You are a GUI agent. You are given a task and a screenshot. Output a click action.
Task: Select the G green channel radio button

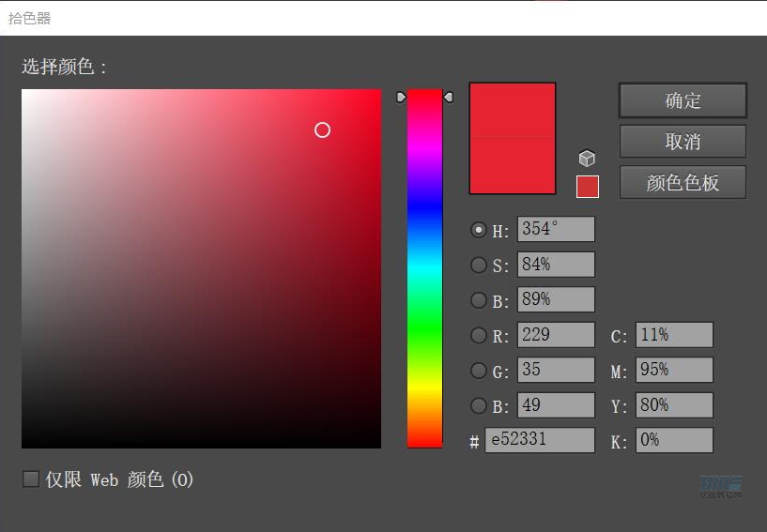(x=479, y=372)
